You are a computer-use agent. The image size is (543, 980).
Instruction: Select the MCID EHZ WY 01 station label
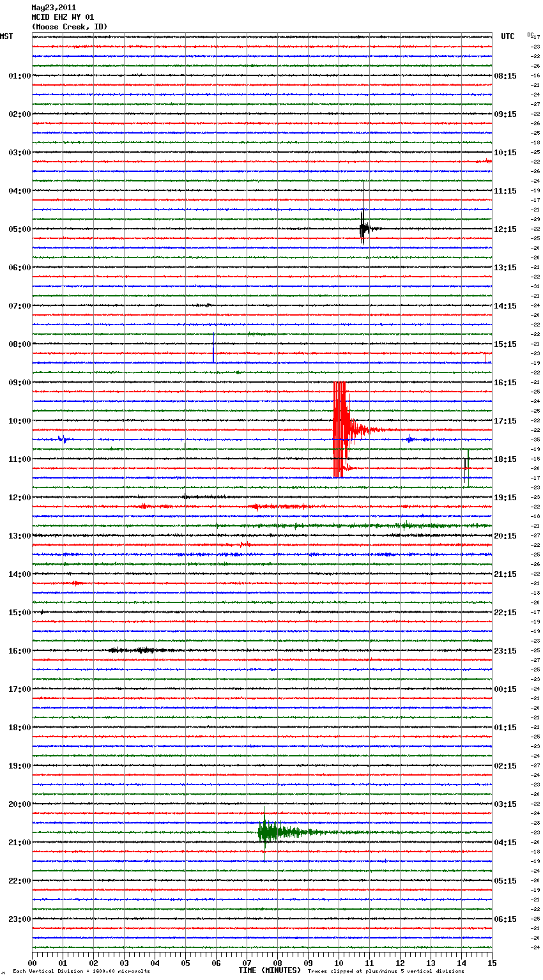63,17
